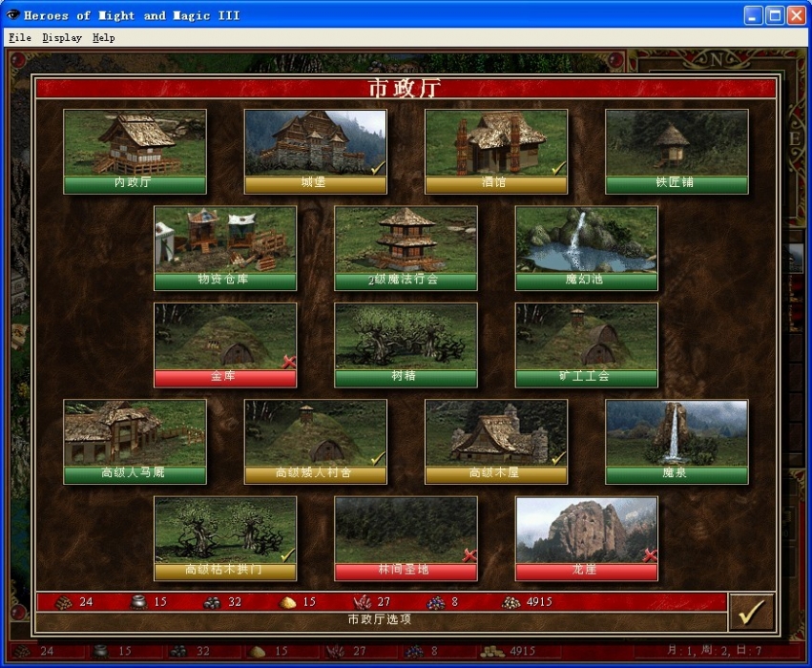Click the 市政厅选项 status text
Screen dimensions: 812x668
tap(379, 619)
